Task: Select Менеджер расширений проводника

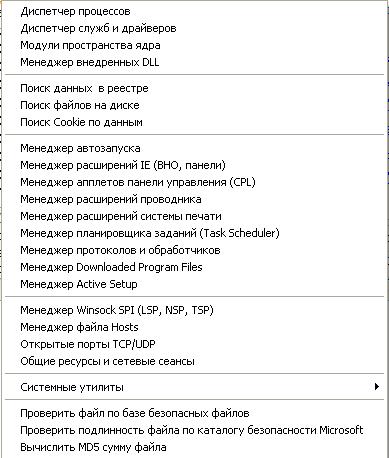Action: click(x=194, y=199)
